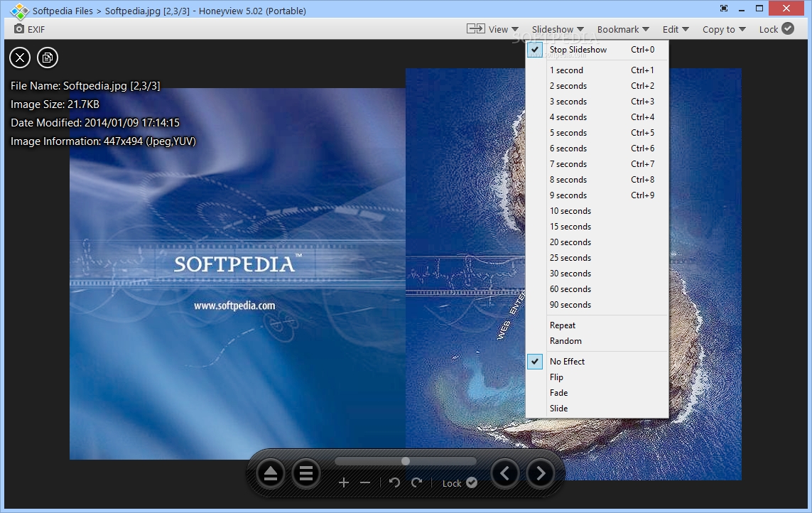This screenshot has height=513, width=812.
Task: Set slideshow interval to 5 seconds
Action: coord(597,133)
